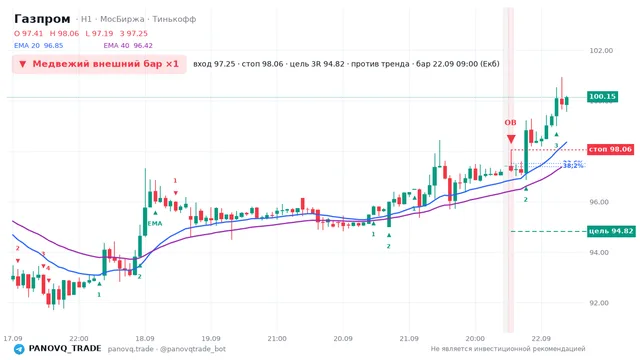Click the blue 38,2% Fibonacci label

[x=573, y=166]
